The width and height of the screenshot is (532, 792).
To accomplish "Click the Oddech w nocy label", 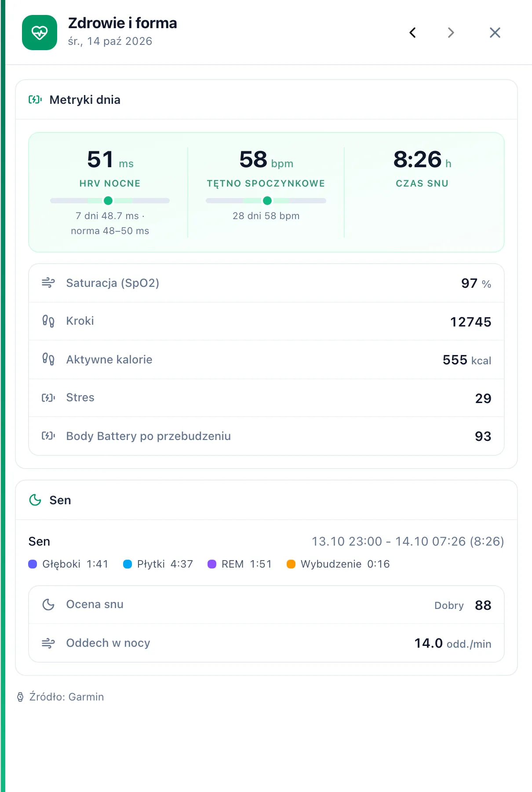I will pos(108,643).
